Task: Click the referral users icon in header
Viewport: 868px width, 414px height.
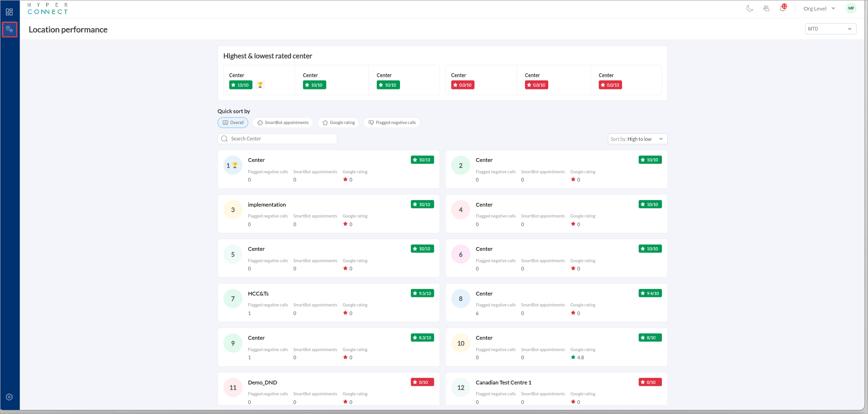Action: click(x=766, y=8)
